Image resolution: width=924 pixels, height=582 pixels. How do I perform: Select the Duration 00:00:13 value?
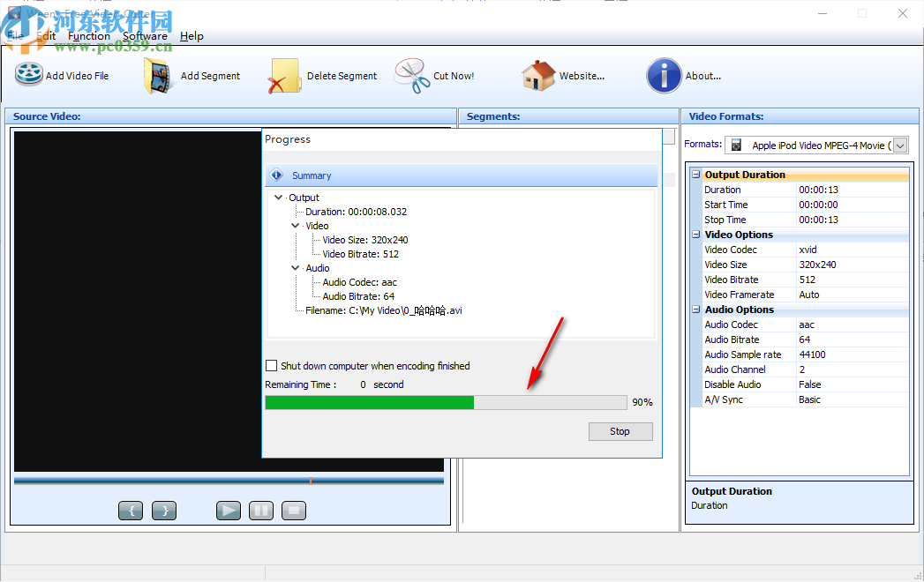(x=853, y=190)
